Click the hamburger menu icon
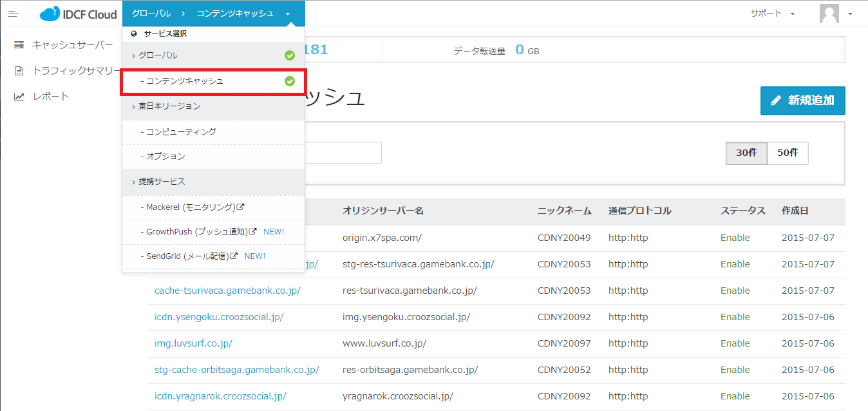 [13, 14]
